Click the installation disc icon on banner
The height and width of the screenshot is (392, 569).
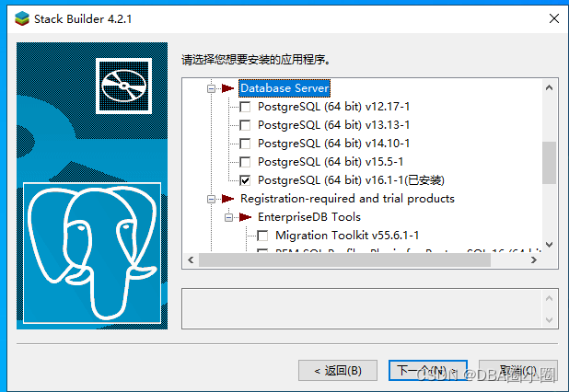tap(123, 86)
